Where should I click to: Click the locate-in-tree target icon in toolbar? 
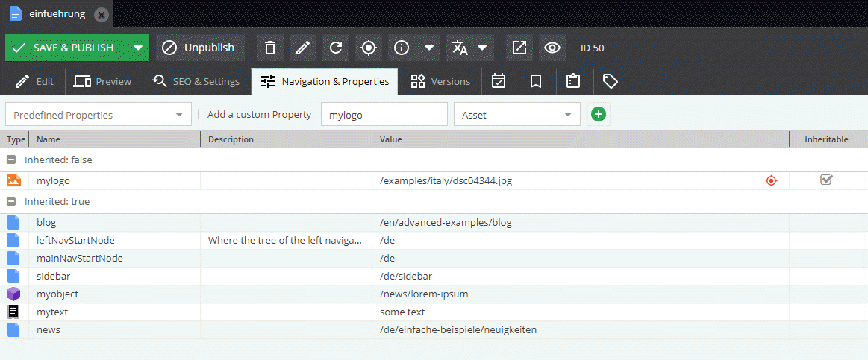click(369, 48)
